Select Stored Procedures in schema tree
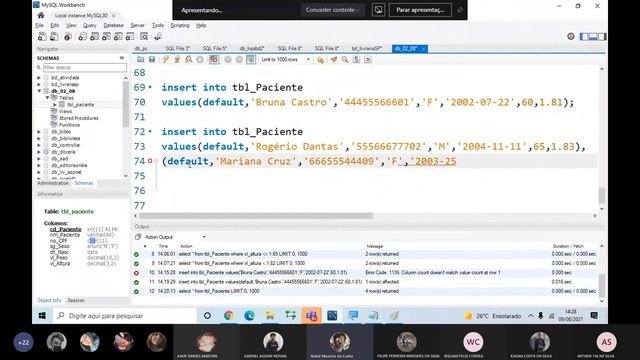The height and width of the screenshot is (360, 640). pyautogui.click(x=78, y=118)
